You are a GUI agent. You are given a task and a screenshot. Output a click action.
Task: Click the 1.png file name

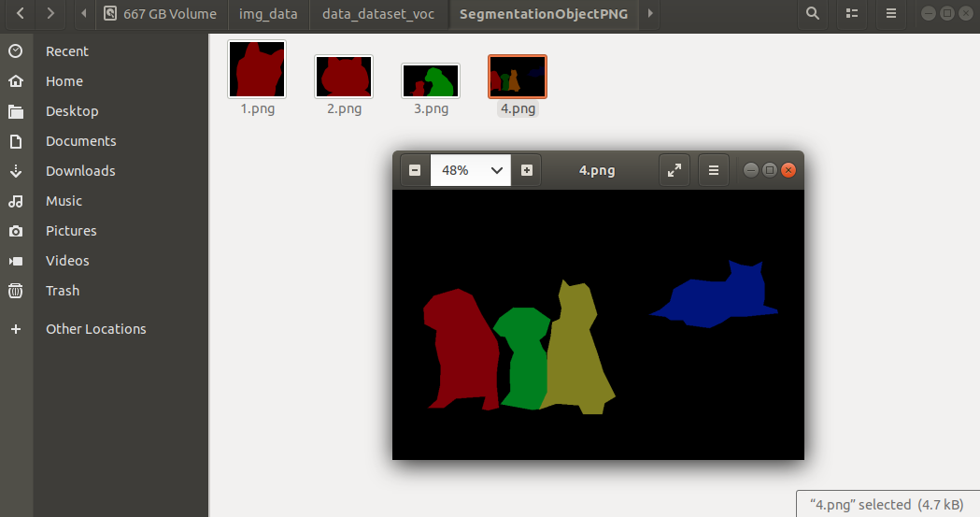pos(258,108)
